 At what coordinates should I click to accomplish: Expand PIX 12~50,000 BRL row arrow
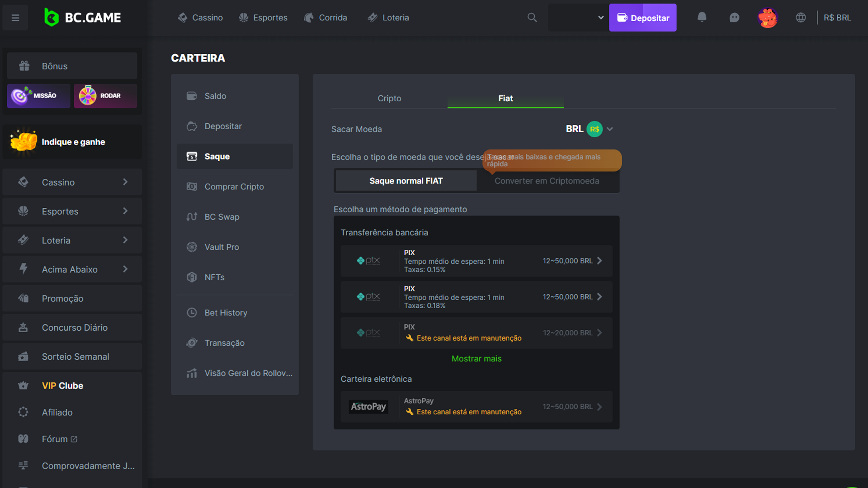602,260
